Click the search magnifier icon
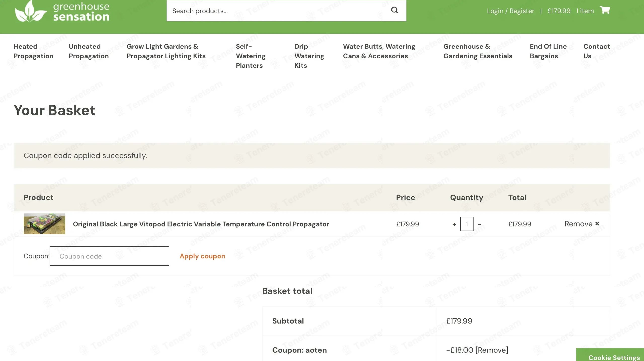This screenshot has height=361, width=644. 394,10
